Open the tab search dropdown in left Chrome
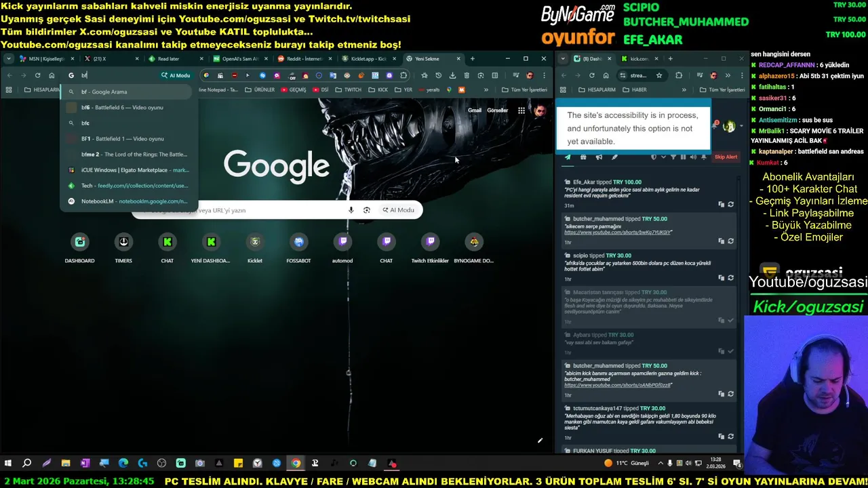The image size is (868, 488). click(x=8, y=59)
